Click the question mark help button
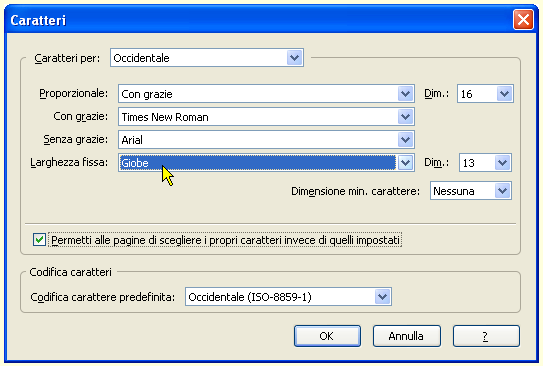This screenshot has width=543, height=366. (x=486, y=336)
